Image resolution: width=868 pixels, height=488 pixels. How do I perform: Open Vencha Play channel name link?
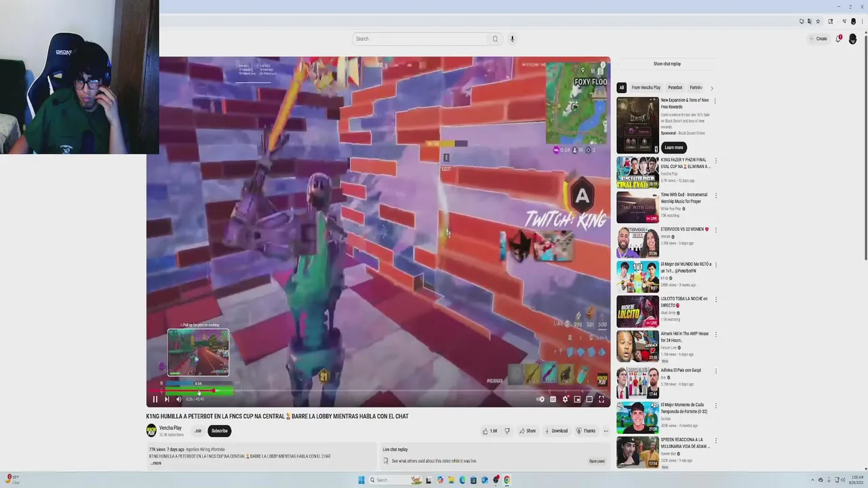[x=170, y=428]
